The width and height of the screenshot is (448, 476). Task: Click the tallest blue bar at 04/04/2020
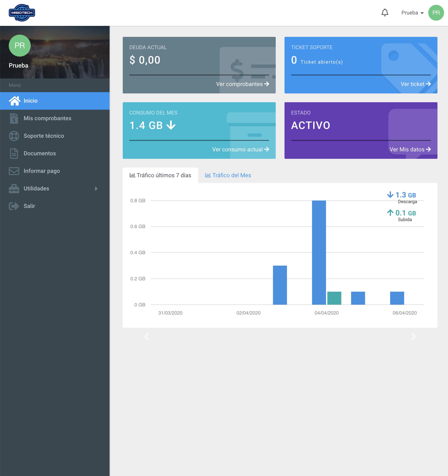tap(319, 253)
